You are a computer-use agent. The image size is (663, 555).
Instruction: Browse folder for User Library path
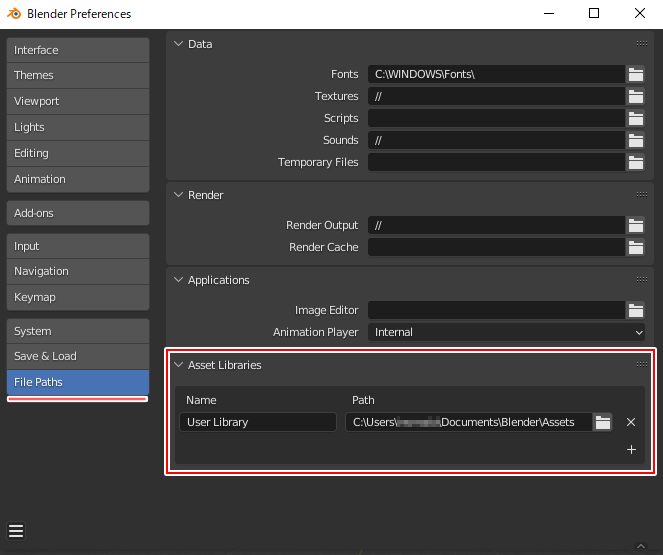(x=602, y=422)
